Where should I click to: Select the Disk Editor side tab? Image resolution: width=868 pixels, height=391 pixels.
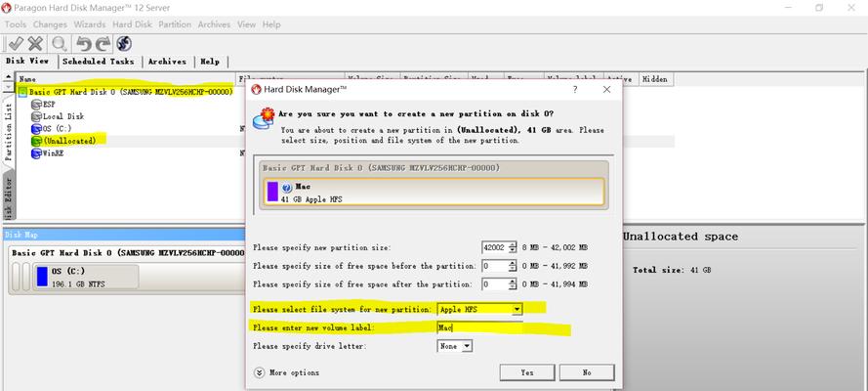pos(9,195)
